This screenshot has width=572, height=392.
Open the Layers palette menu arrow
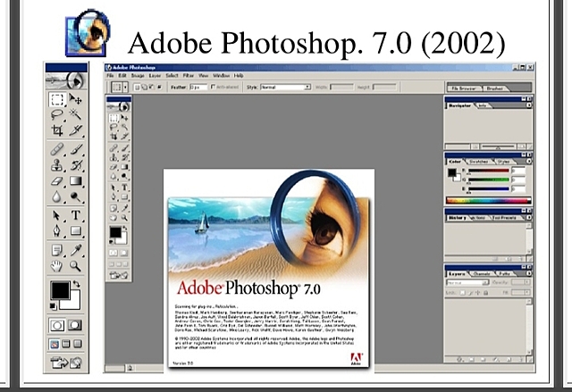(x=528, y=273)
